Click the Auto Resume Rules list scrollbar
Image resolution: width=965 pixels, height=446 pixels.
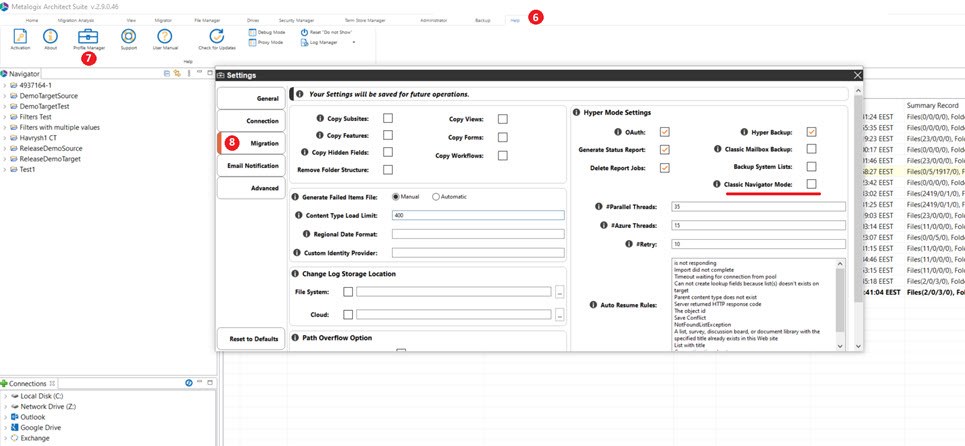coord(841,300)
